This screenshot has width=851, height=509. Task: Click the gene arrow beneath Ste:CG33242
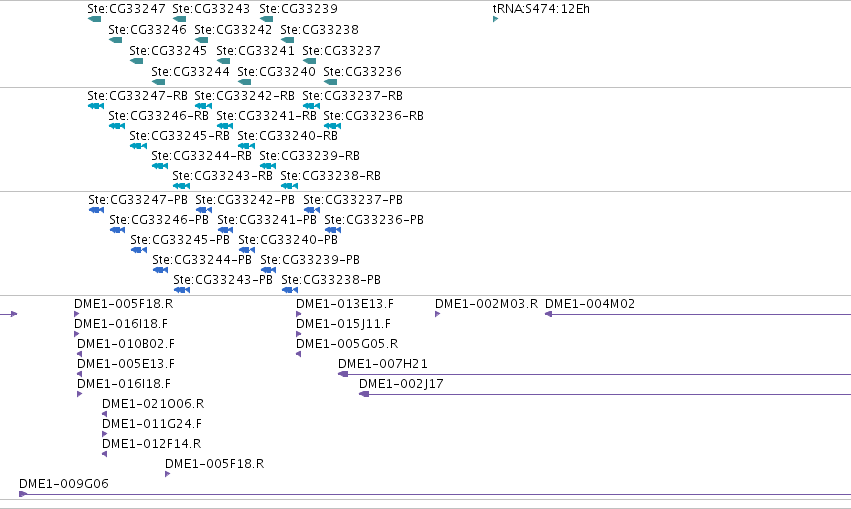point(201,40)
